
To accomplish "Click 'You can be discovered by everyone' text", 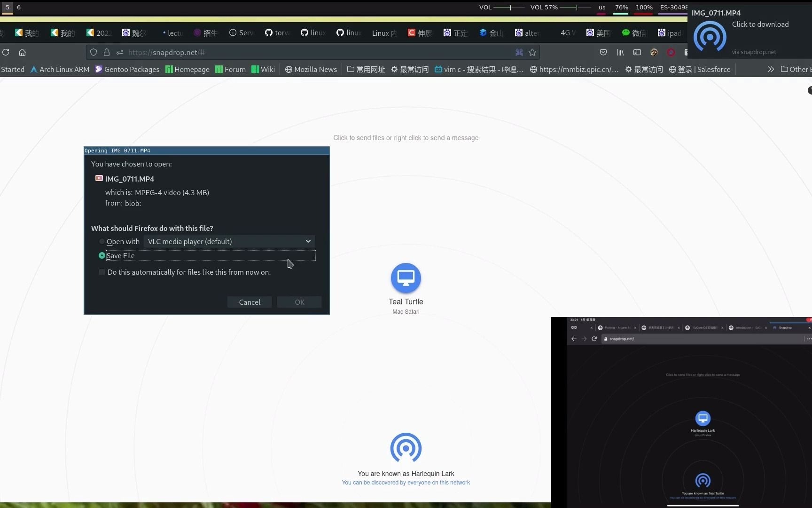I will (406, 483).
